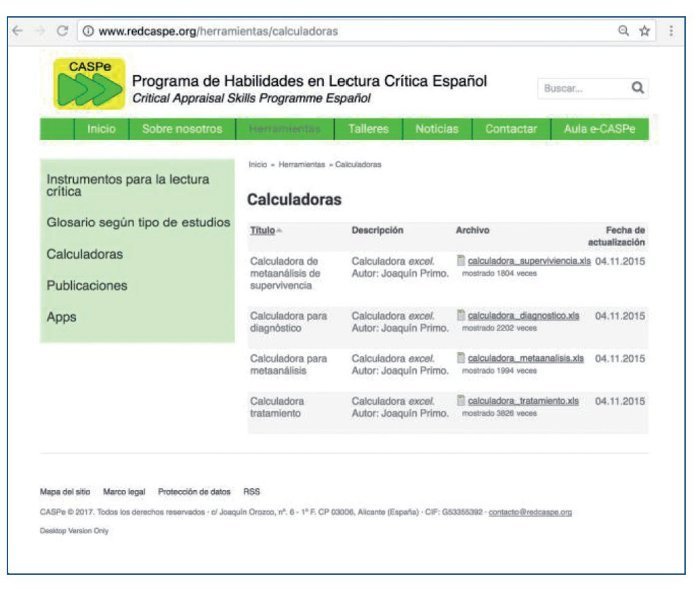The image size is (700, 589).
Task: Open Glosario según tipo de estudios
Action: click(138, 222)
